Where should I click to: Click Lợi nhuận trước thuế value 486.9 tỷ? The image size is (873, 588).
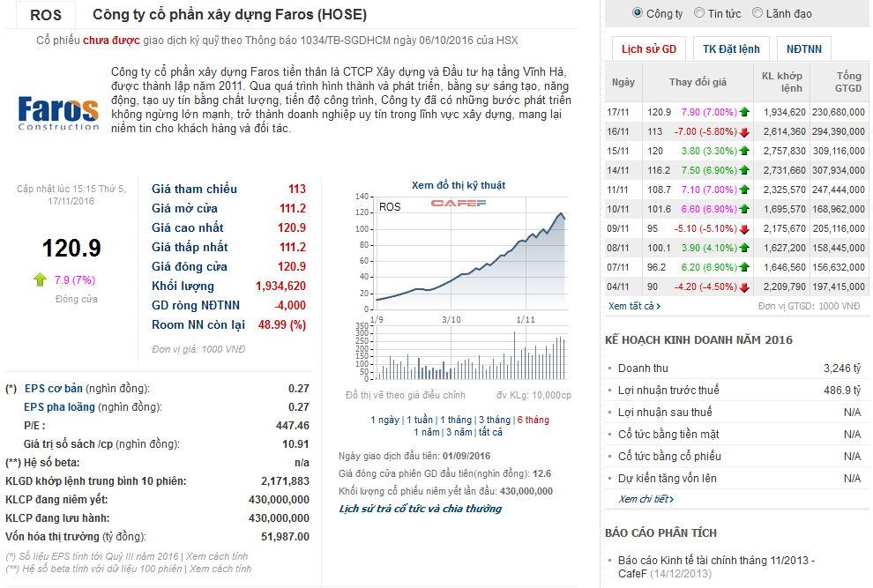coord(842,391)
